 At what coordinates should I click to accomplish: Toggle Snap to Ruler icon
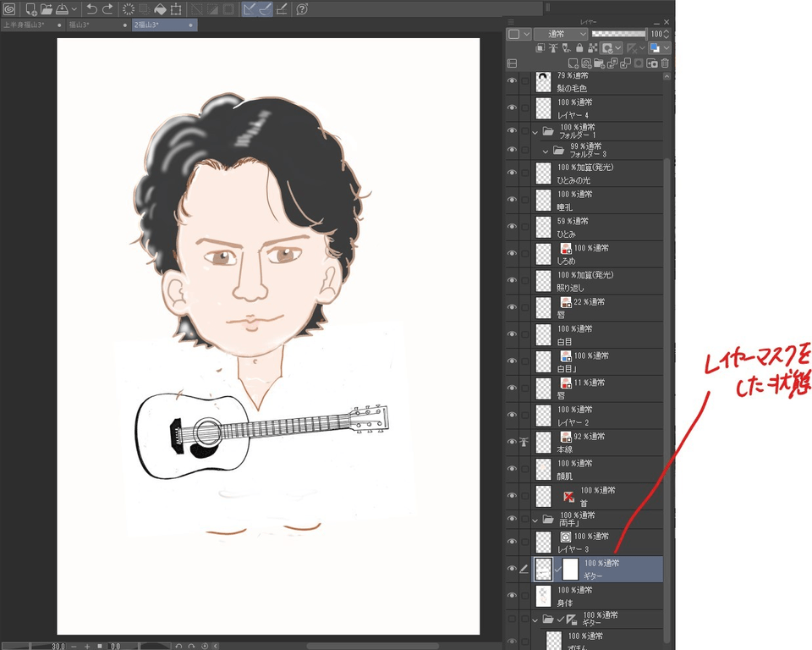250,8
